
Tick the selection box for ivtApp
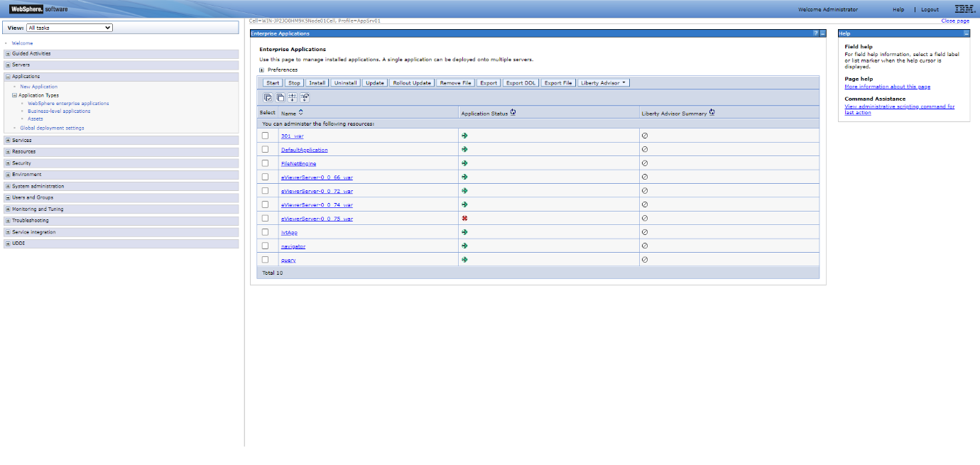pyautogui.click(x=265, y=231)
